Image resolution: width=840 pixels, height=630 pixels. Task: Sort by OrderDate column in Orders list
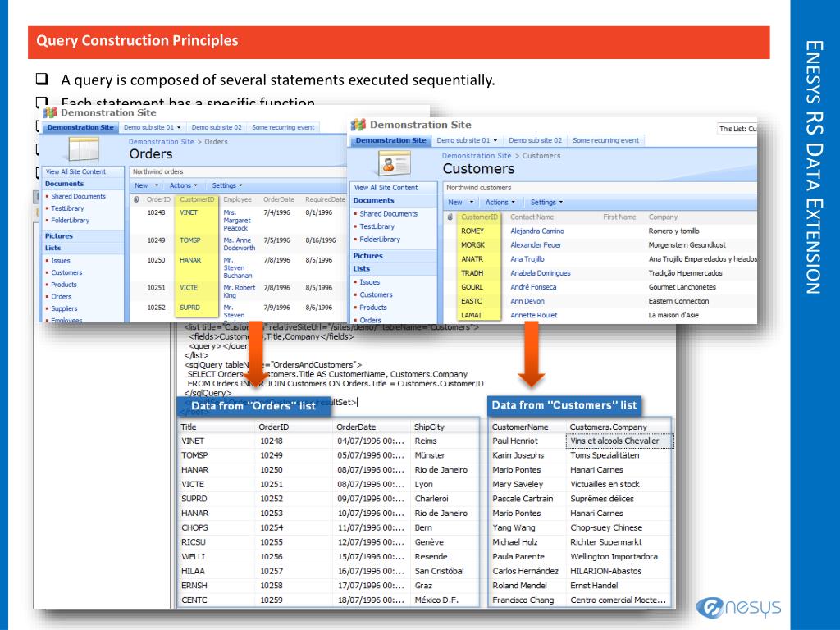tap(279, 199)
